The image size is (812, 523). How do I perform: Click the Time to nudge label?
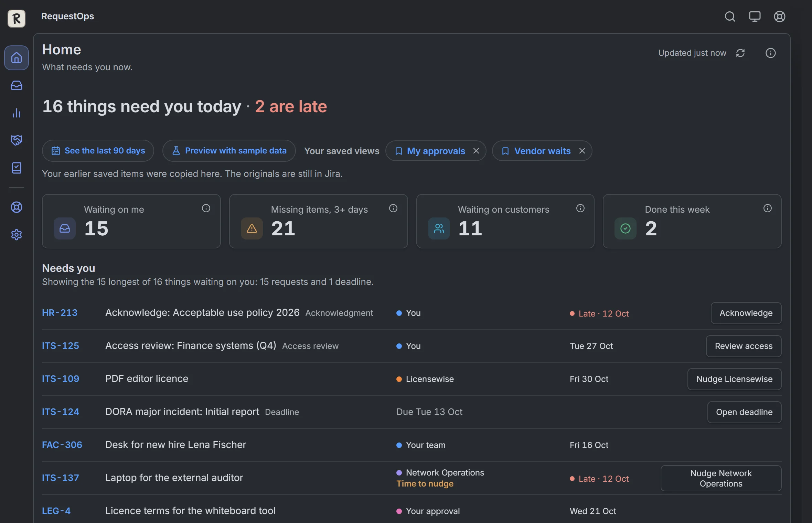point(425,484)
